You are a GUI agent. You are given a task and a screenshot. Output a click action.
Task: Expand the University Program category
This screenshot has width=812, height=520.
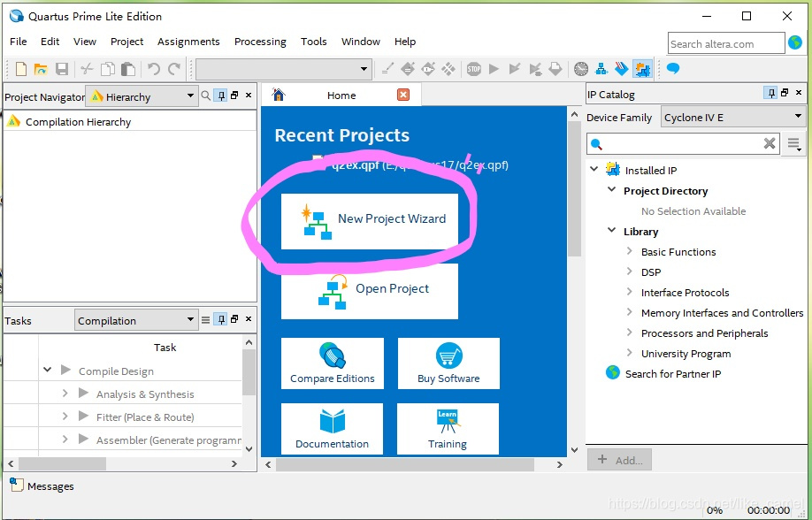[x=629, y=353]
